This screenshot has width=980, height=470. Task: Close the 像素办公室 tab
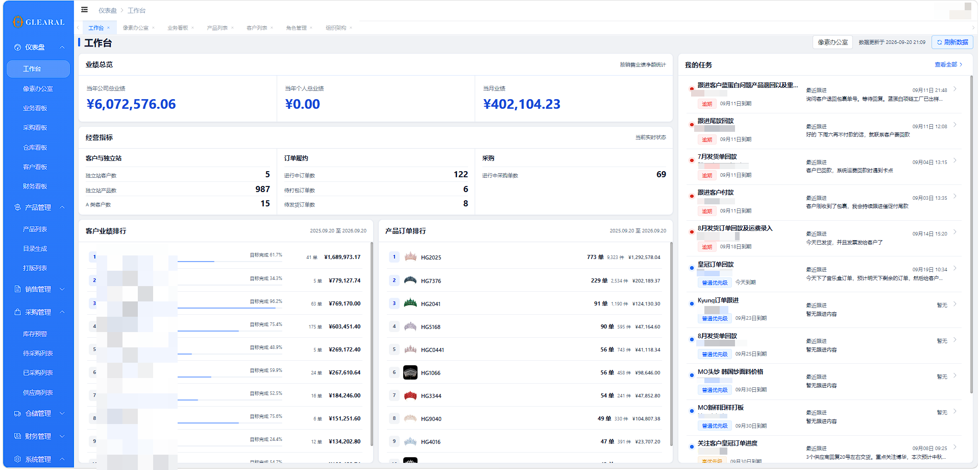coord(153,28)
